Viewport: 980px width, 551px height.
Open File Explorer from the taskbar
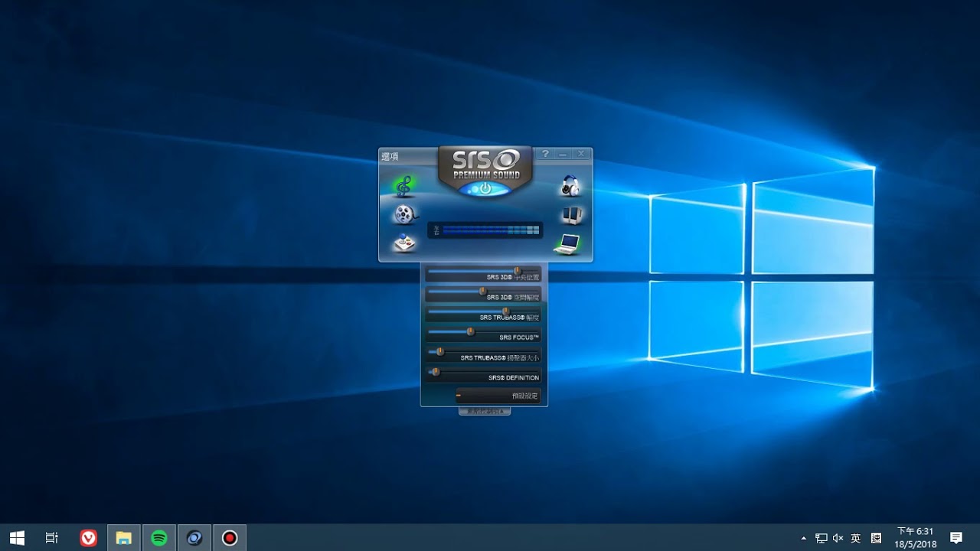[124, 538]
